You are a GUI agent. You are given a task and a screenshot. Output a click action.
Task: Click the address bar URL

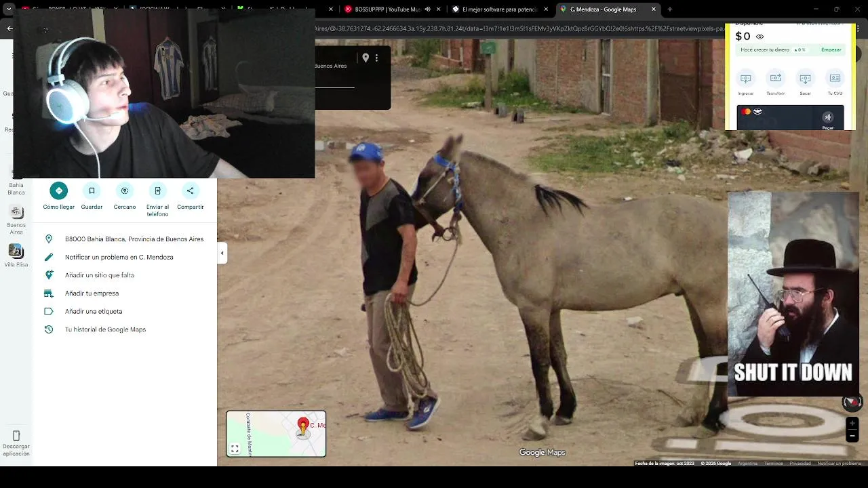519,29
